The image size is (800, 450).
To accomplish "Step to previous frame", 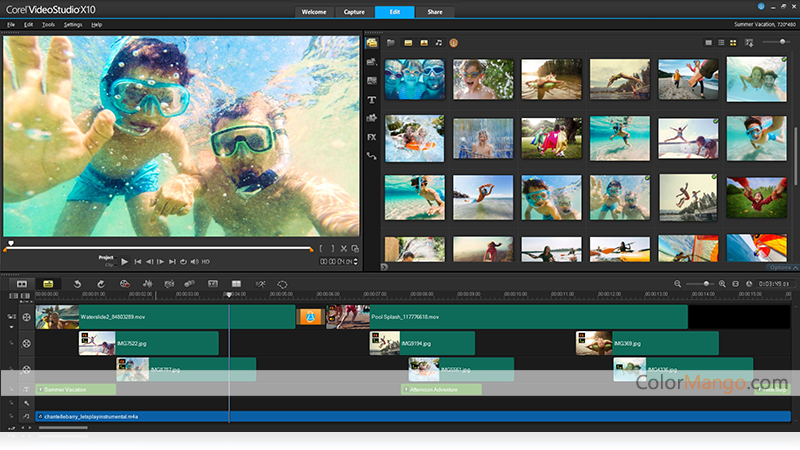I will [149, 262].
